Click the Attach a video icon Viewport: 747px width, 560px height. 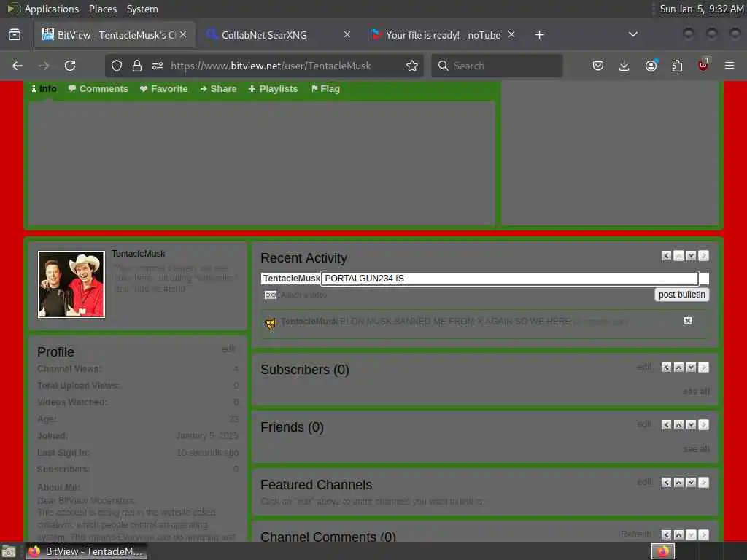coord(271,295)
